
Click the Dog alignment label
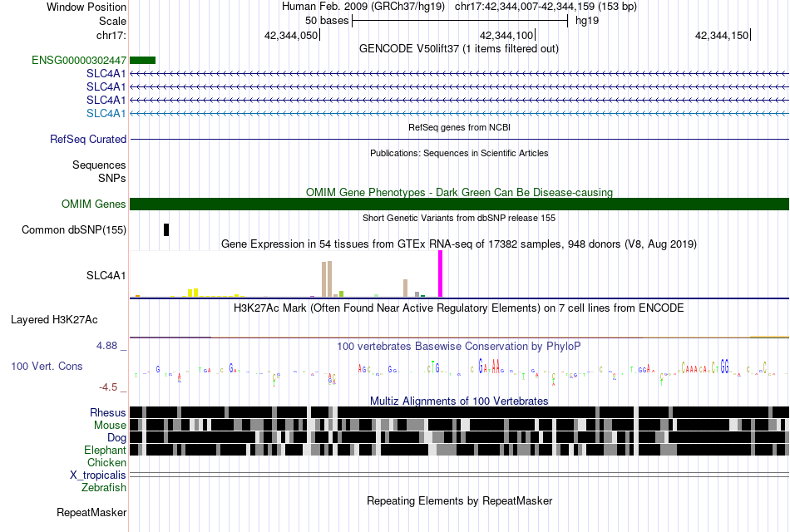pos(116,438)
